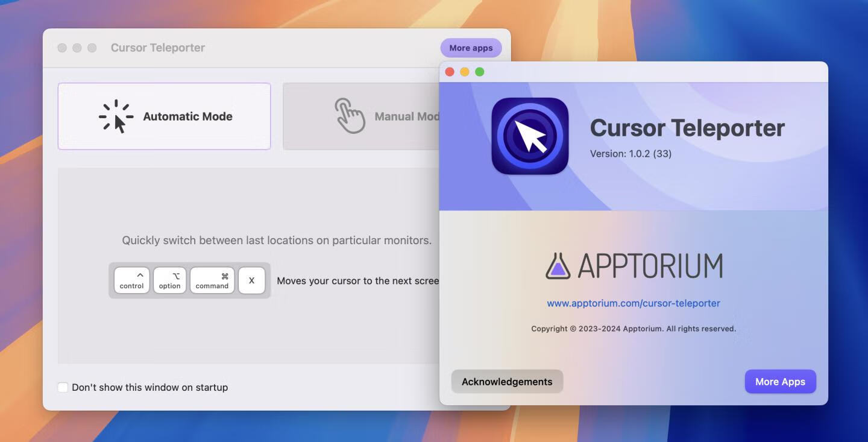Click the Copyright © 2023-2024 Apptorium text
The width and height of the screenshot is (868, 442).
[634, 329]
